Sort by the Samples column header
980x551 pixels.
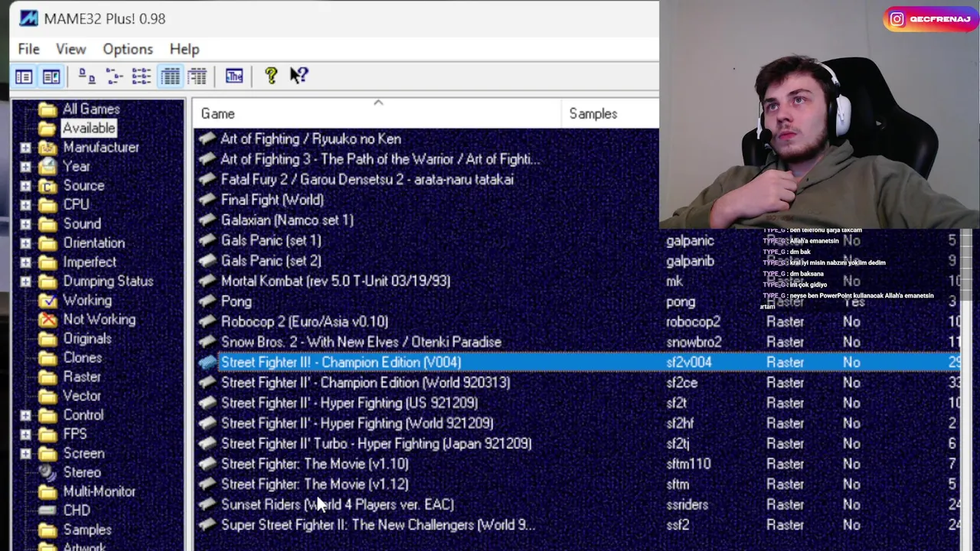[610, 113]
